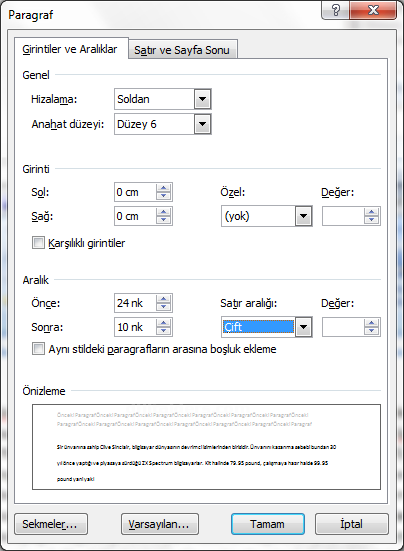Check Aynı stildeki paragrafların arasına boşluk ekleme
The width and height of the screenshot is (404, 551).
tap(38, 349)
